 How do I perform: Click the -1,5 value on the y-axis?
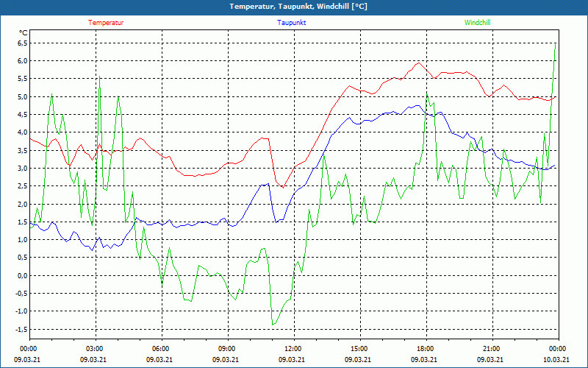(21, 329)
